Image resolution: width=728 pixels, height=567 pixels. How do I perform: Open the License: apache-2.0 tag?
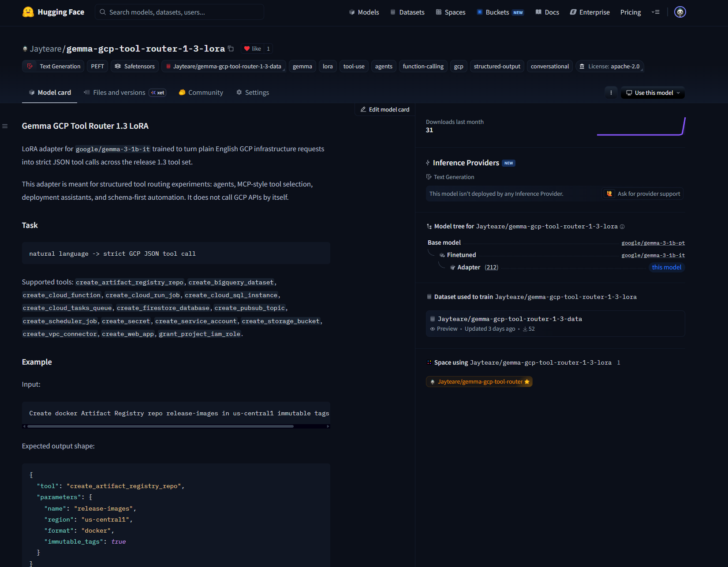(609, 66)
